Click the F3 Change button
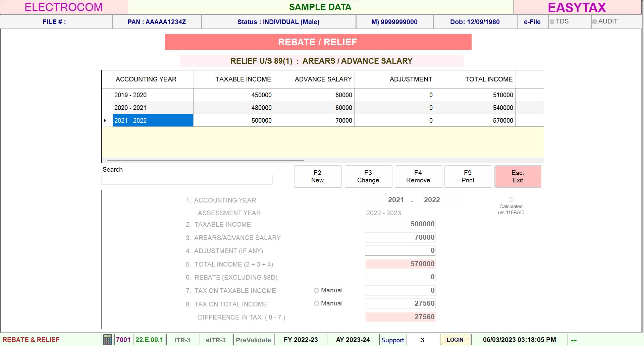The height and width of the screenshot is (346, 644). [368, 176]
